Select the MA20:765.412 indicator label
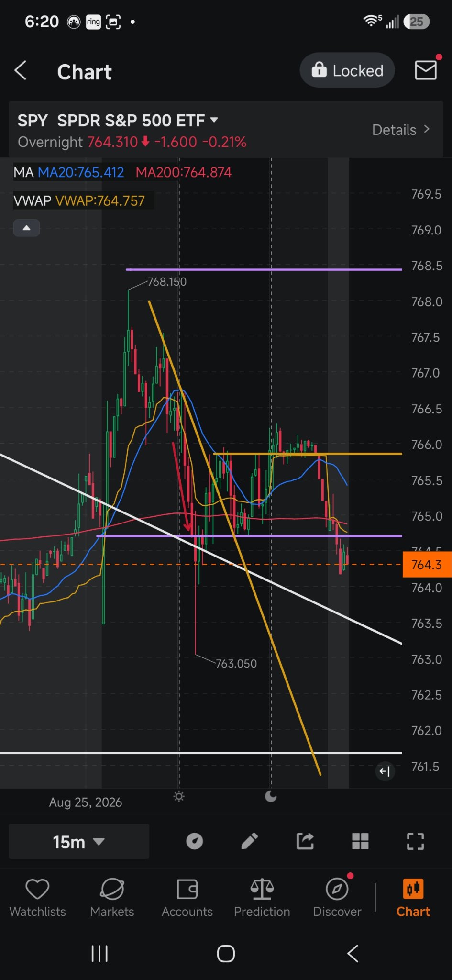The image size is (452, 980). 81,172
